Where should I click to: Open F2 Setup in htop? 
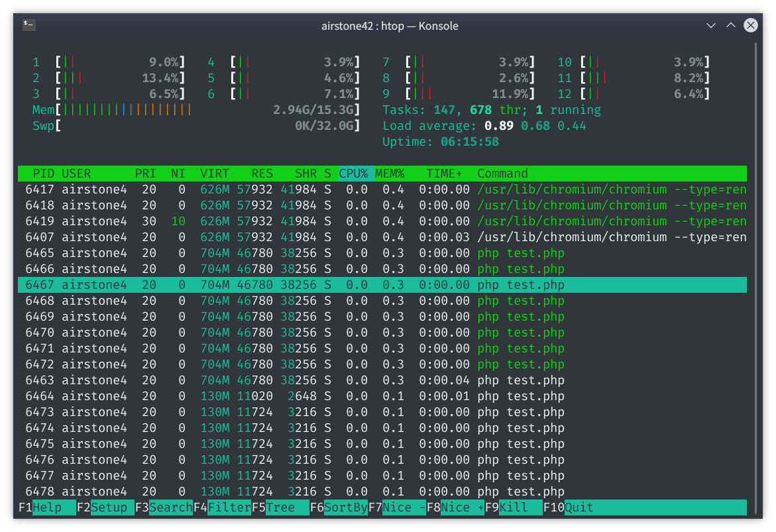(x=105, y=507)
